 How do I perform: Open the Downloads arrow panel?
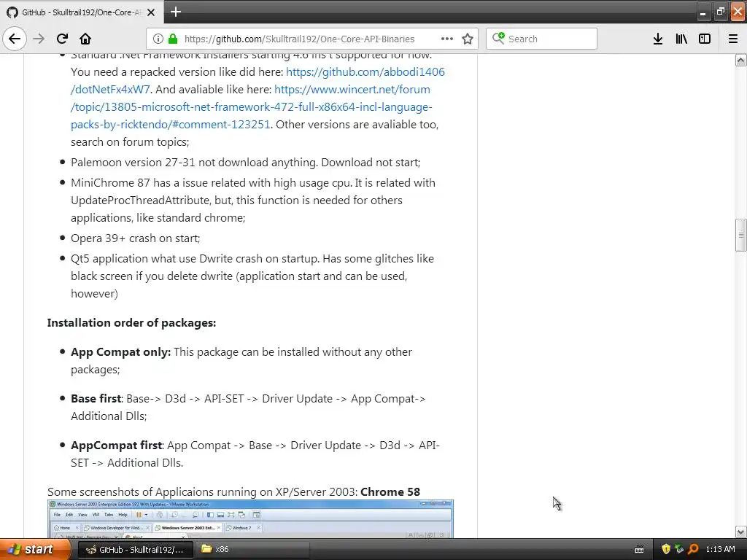[658, 39]
